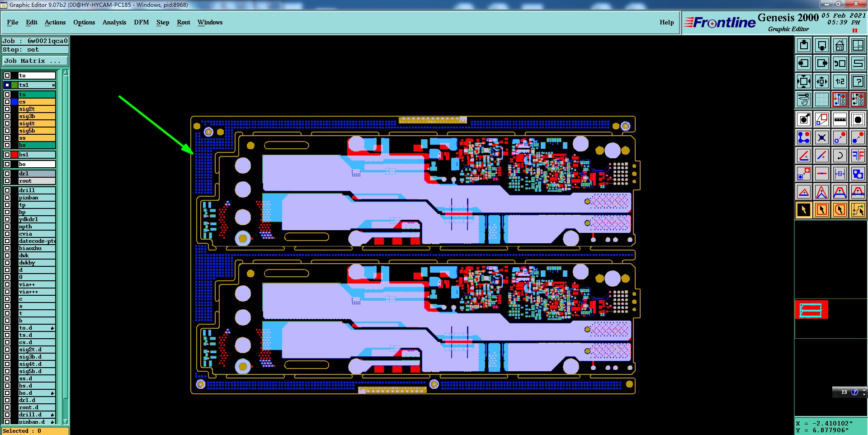Toggle the checkbox for layer 'bs1'
The height and width of the screenshot is (435, 868).
point(7,155)
